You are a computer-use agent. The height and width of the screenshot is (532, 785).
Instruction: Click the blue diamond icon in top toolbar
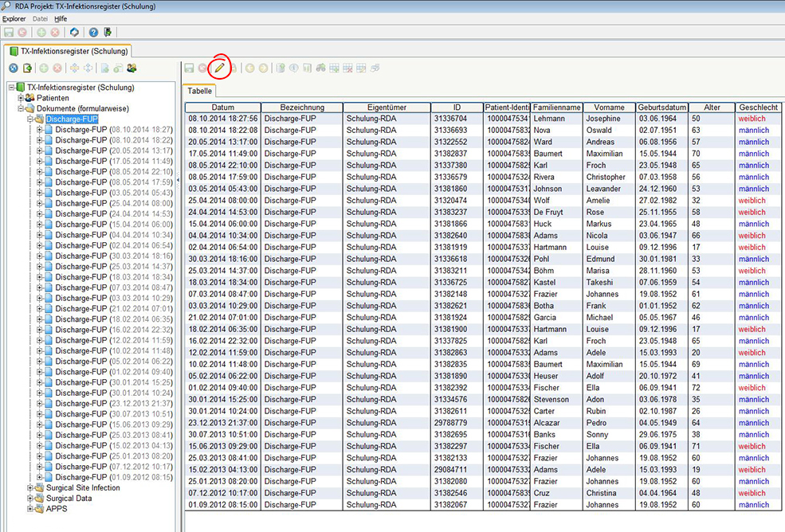click(x=74, y=33)
